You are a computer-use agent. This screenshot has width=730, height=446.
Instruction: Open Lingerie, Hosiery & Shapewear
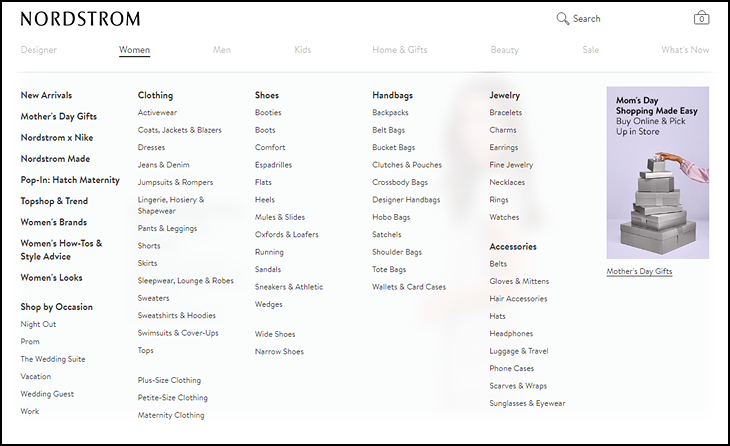[x=171, y=205]
